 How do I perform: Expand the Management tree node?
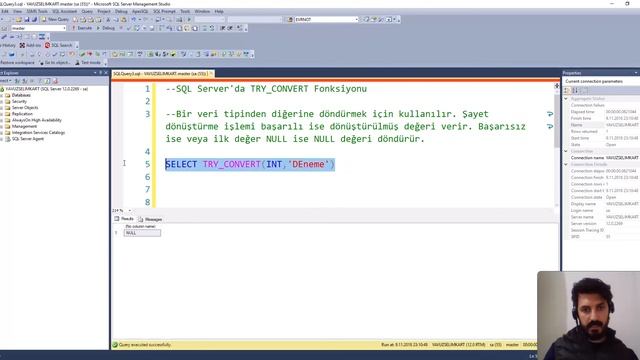click(x=2, y=127)
